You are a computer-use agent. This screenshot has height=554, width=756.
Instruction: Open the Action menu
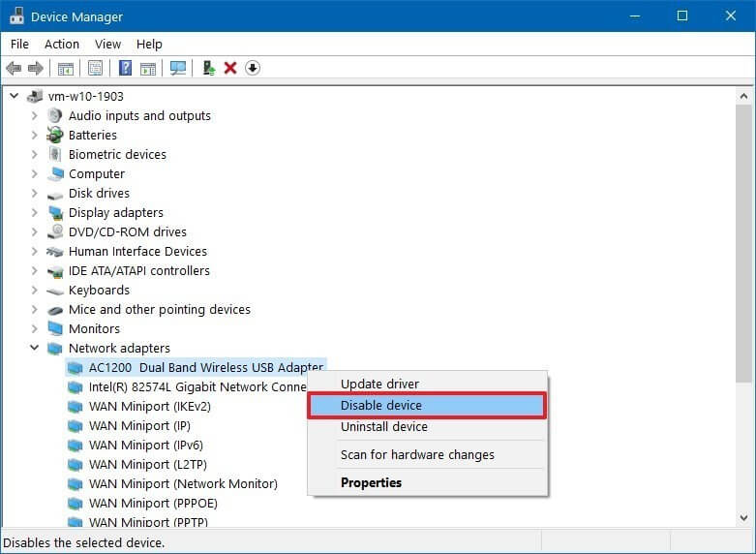[62, 44]
